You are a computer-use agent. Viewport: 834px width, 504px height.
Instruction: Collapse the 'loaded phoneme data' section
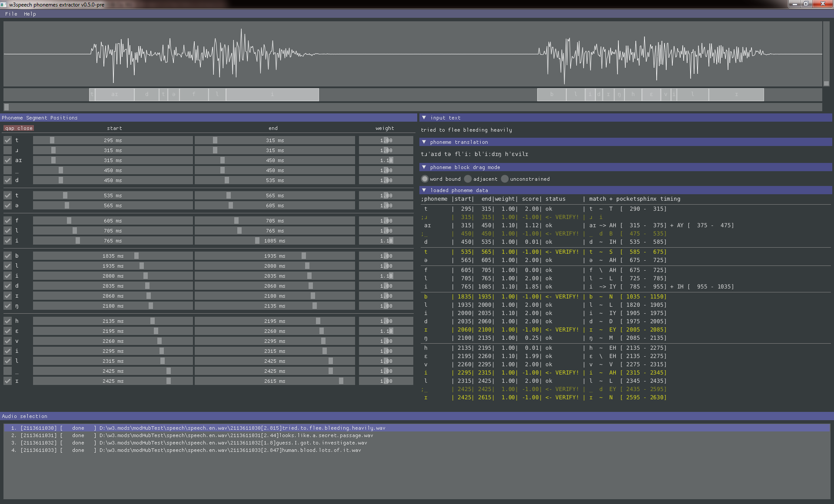[x=424, y=190]
